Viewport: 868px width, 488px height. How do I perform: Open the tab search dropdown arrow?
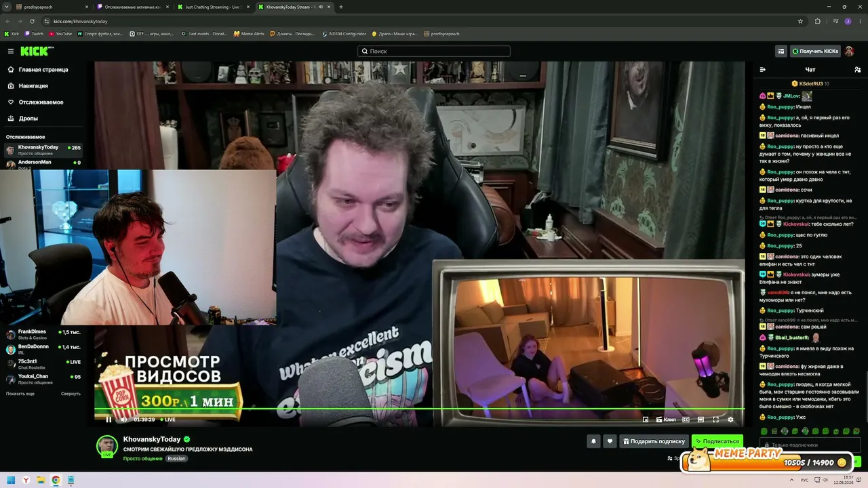pos(5,7)
